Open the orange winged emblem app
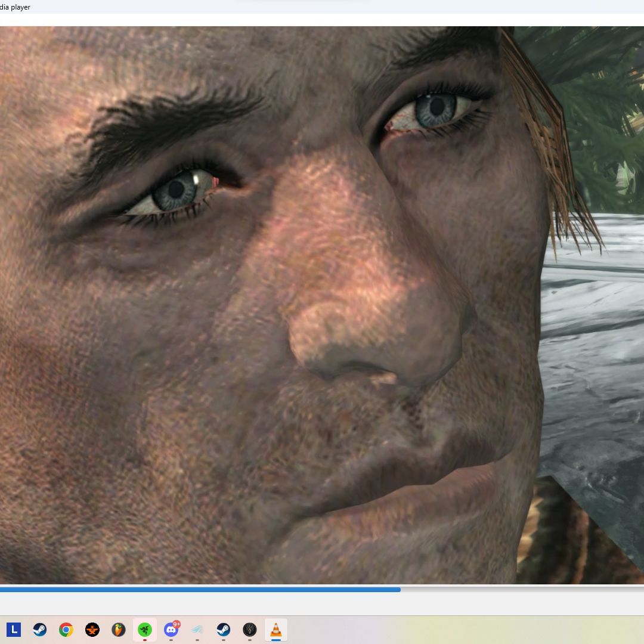This screenshot has height=644, width=644. coord(92,629)
